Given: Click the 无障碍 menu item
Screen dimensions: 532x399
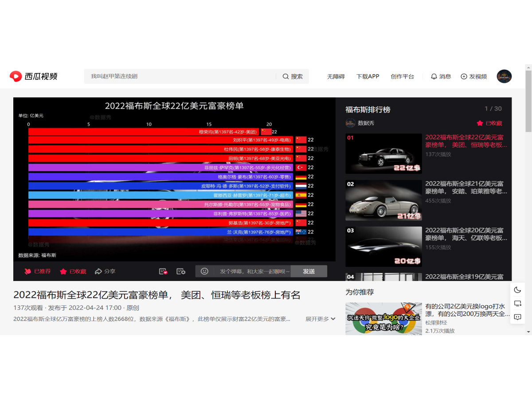Looking at the screenshot, I should click(336, 76).
